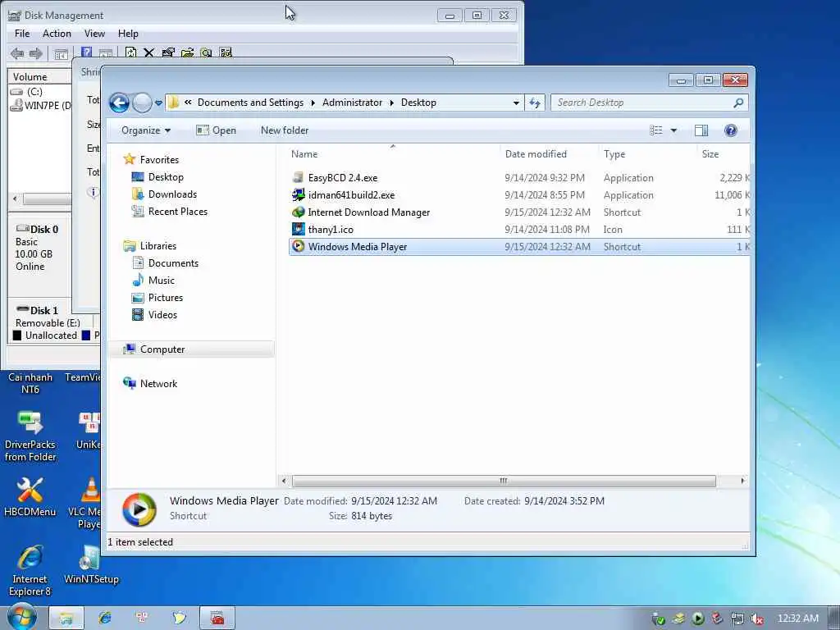Click Disk Management toolbar help icon
Viewport: 840px width, 630px height.
tap(86, 52)
